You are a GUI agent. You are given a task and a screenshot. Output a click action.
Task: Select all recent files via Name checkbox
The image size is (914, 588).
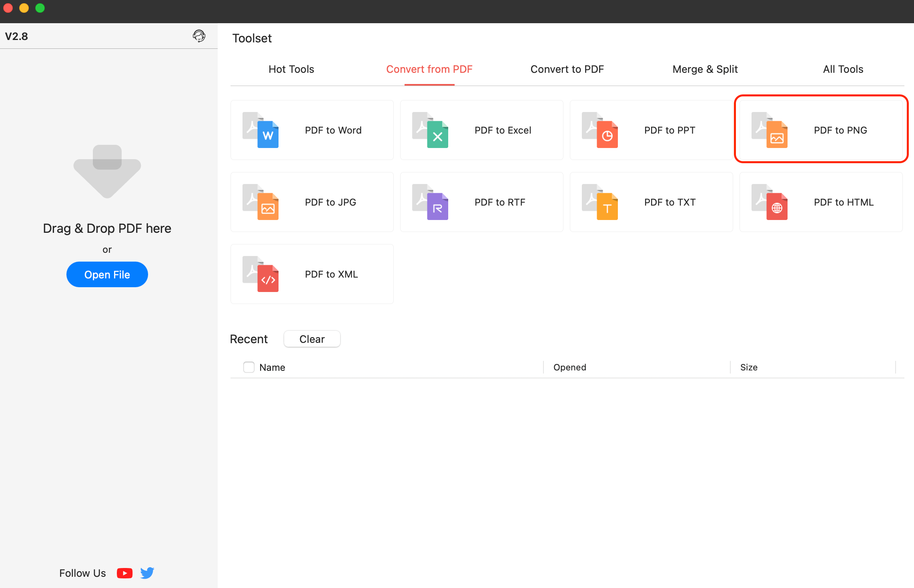coord(249,367)
